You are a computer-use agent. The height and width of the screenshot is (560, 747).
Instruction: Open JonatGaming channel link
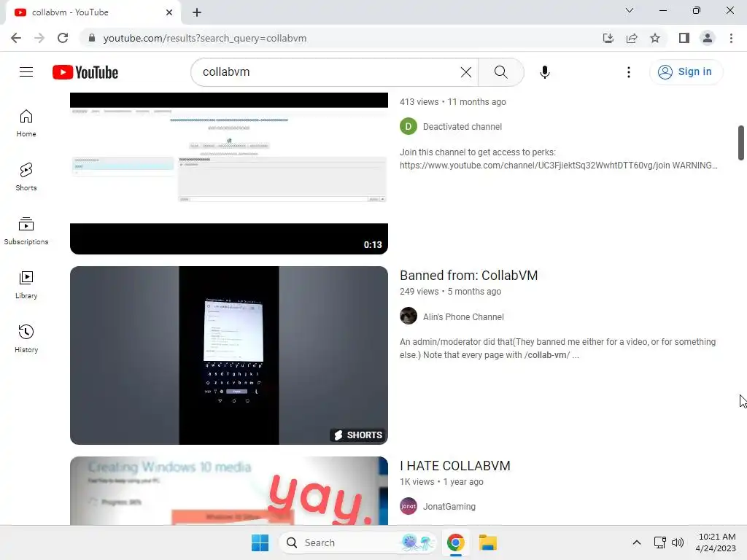click(x=449, y=507)
